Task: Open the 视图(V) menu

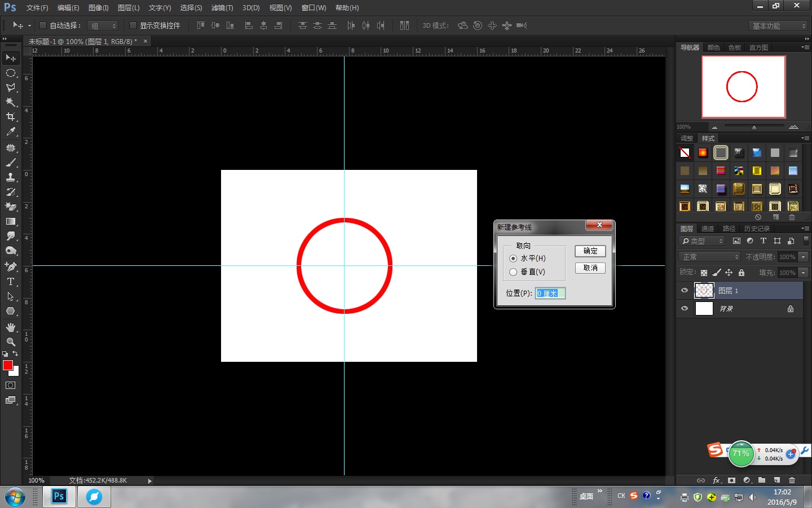Action: (x=280, y=8)
